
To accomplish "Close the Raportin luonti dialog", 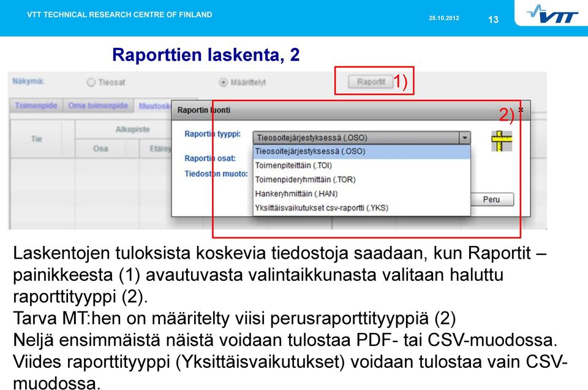I will point(521,110).
